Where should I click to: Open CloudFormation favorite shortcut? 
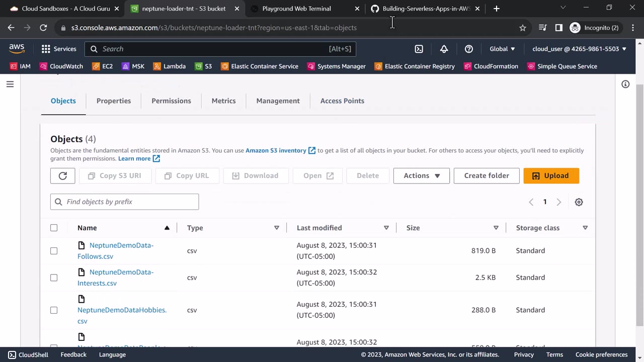pyautogui.click(x=491, y=66)
